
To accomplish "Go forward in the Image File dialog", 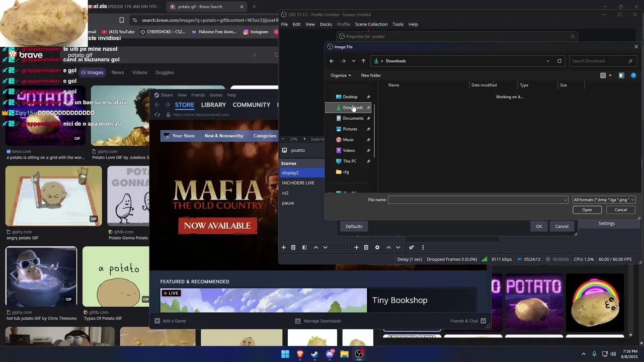I will [x=343, y=61].
